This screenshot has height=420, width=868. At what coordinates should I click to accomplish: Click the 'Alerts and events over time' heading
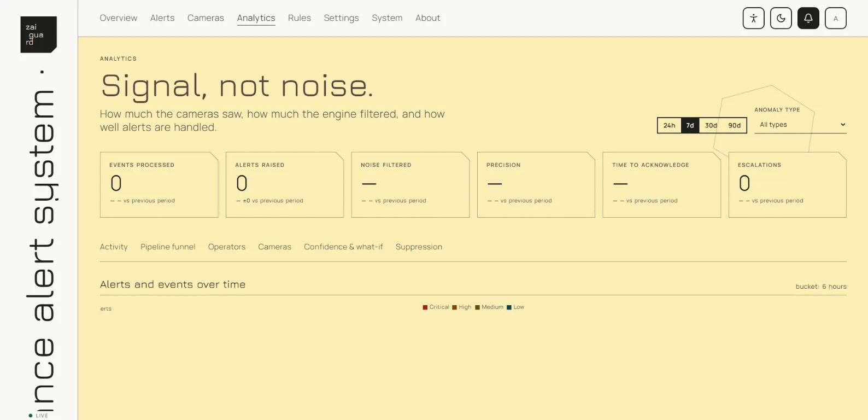point(173,284)
